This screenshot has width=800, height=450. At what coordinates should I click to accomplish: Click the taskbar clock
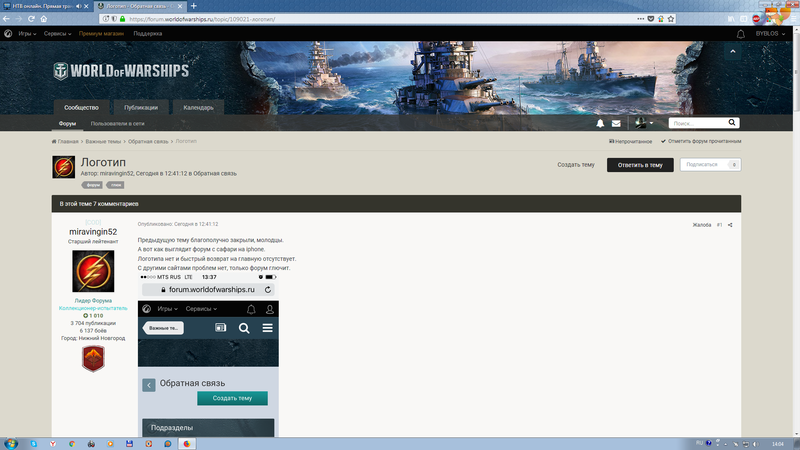[778, 444]
